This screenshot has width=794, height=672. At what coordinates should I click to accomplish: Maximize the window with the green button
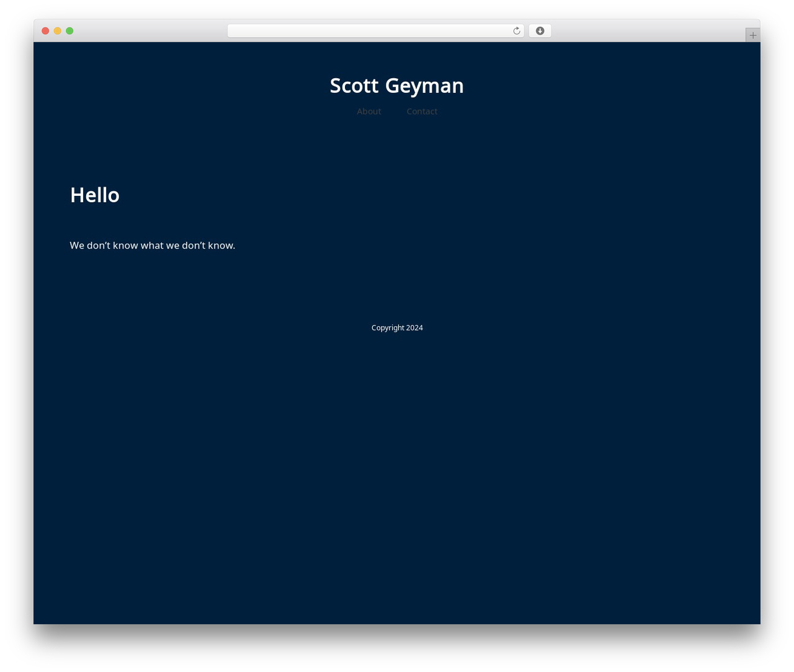[x=69, y=31]
